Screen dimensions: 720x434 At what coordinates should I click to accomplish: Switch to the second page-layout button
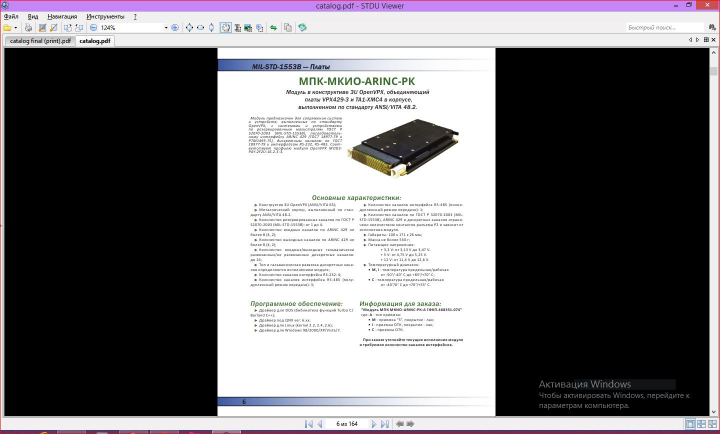(x=702, y=424)
